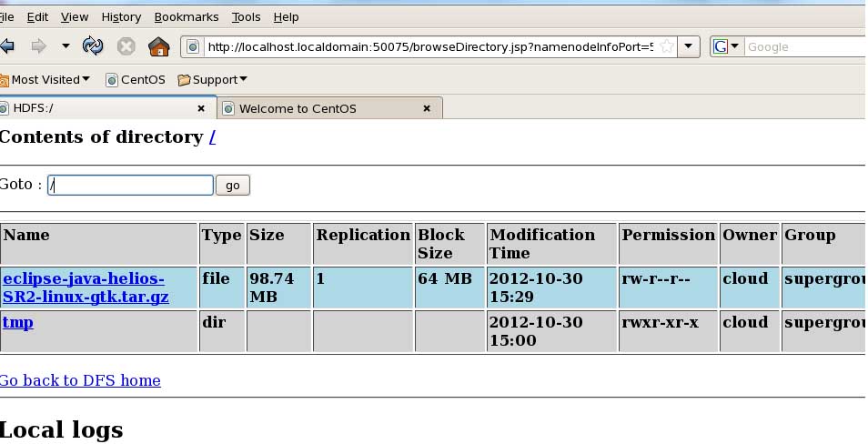Click the site identity icon in address bar
Screen dimensions: 868x444
pos(193,47)
